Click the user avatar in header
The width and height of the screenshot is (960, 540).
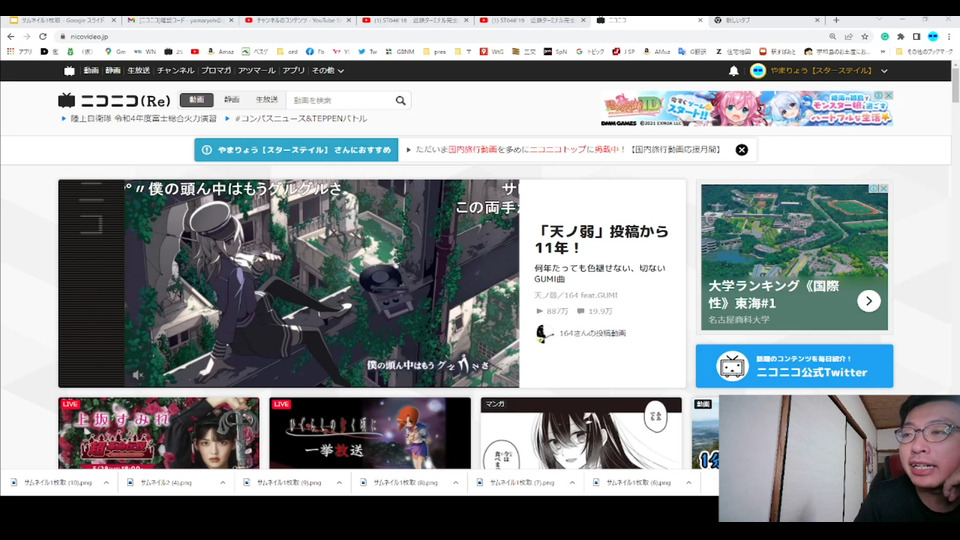(x=757, y=71)
